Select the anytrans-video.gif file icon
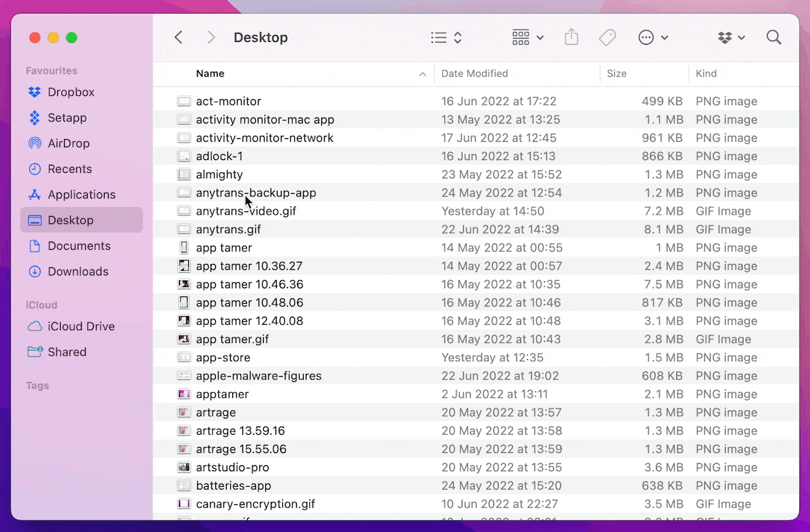 pyautogui.click(x=184, y=211)
